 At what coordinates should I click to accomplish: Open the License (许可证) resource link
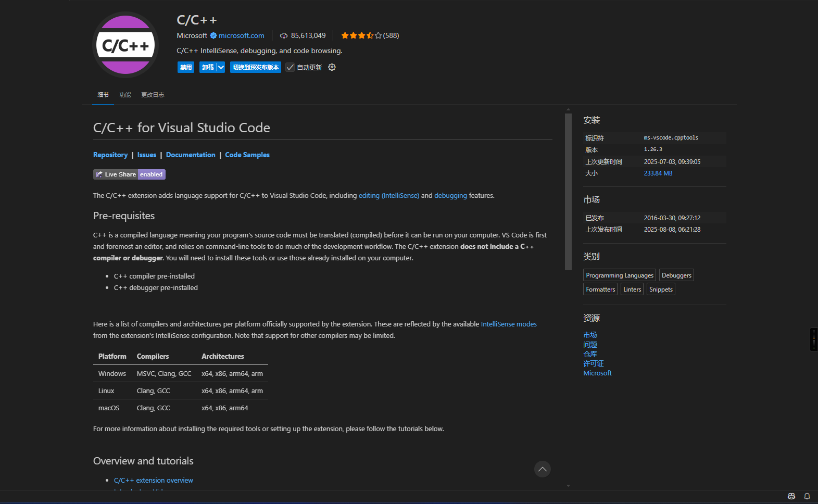click(x=594, y=363)
